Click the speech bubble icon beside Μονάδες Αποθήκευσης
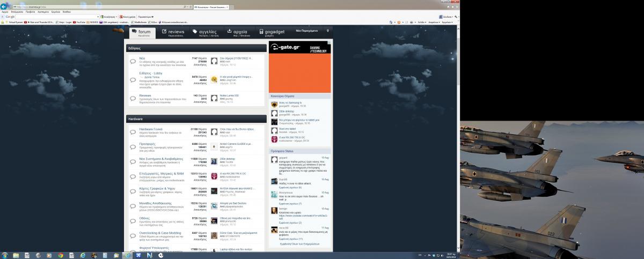644x259 pixels. pos(133,206)
